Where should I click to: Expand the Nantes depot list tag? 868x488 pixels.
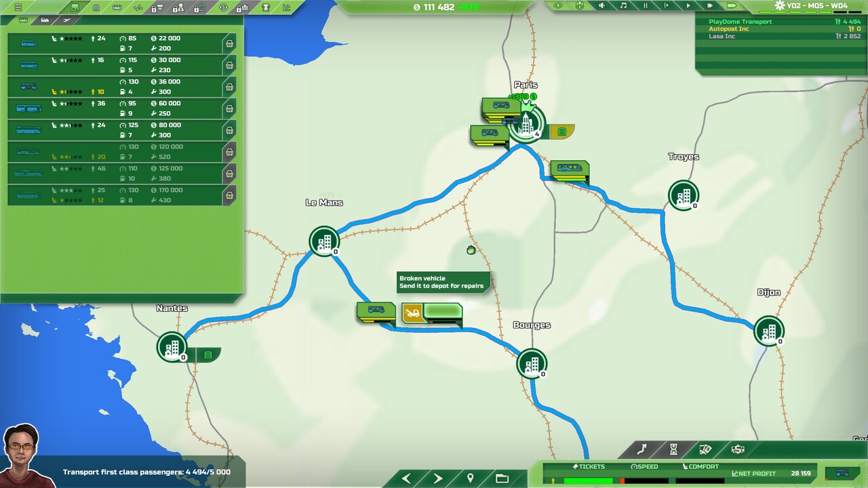[208, 354]
